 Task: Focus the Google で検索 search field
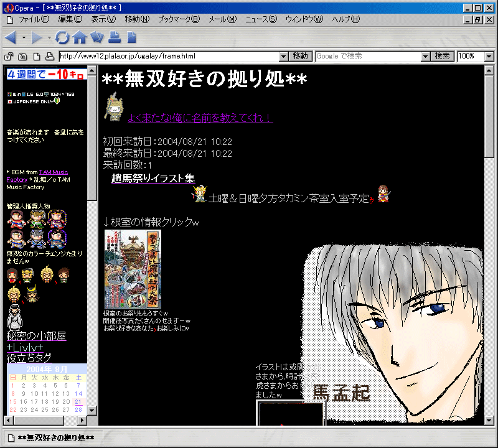369,57
